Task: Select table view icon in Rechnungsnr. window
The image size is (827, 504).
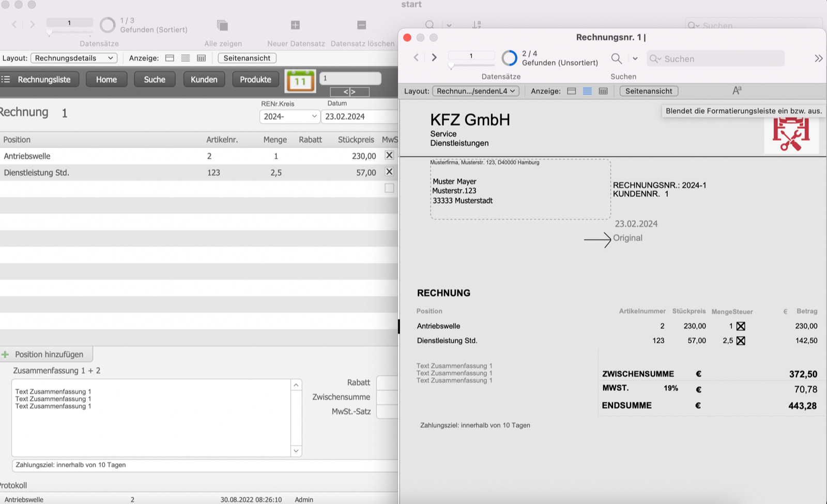Action: [x=603, y=91]
